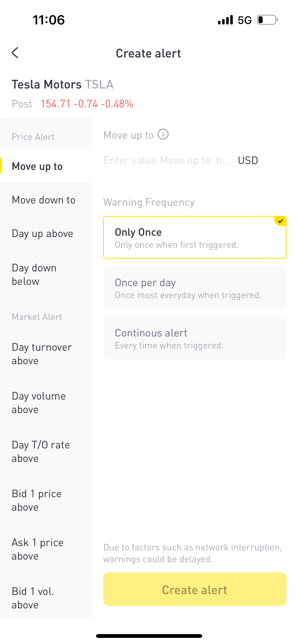
Task: Choose Day volume above alert
Action: click(x=39, y=403)
